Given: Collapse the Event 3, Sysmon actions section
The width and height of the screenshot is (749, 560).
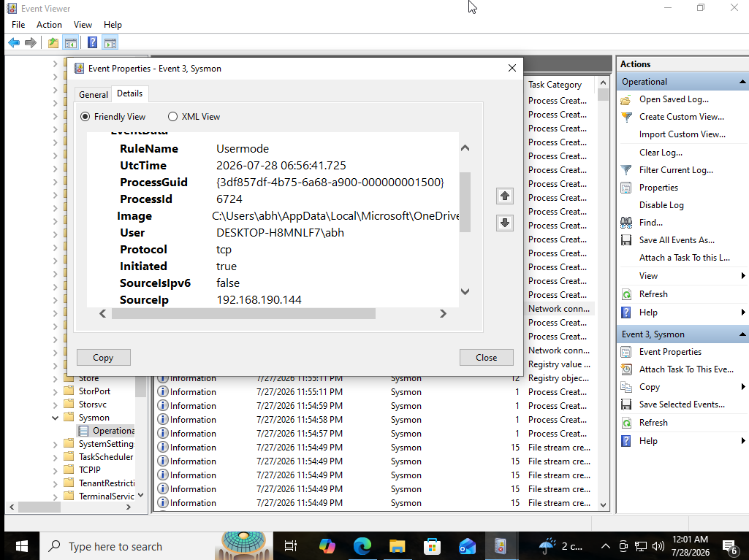Looking at the screenshot, I should pos(742,334).
